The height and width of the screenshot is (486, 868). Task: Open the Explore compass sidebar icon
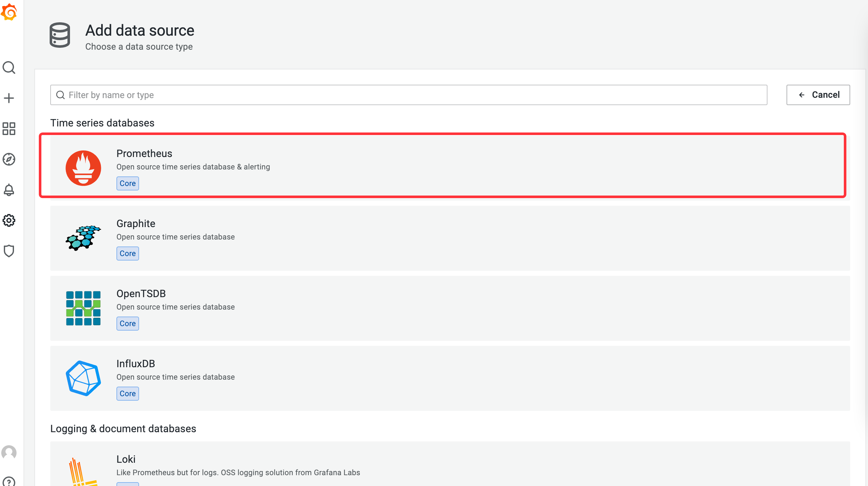[x=9, y=159]
